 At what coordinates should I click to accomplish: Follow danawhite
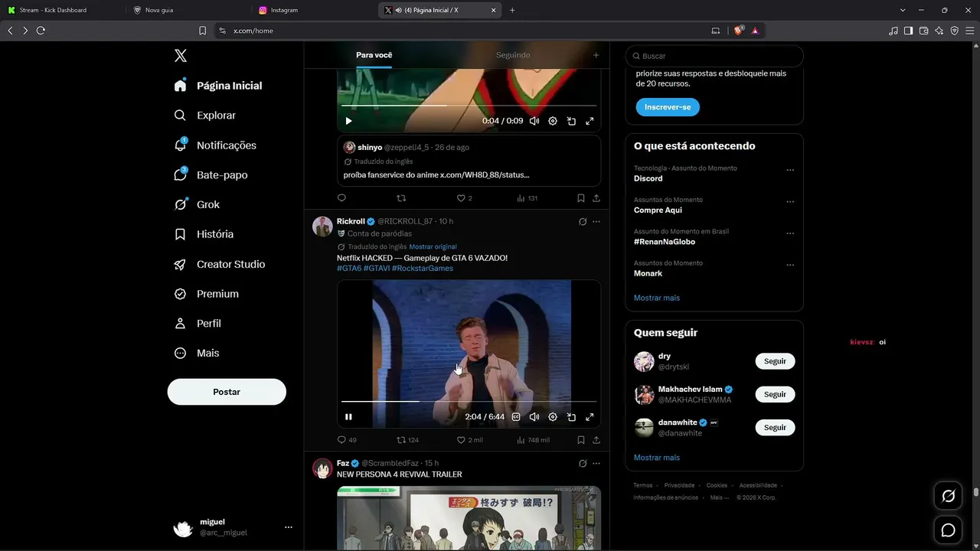[775, 428]
